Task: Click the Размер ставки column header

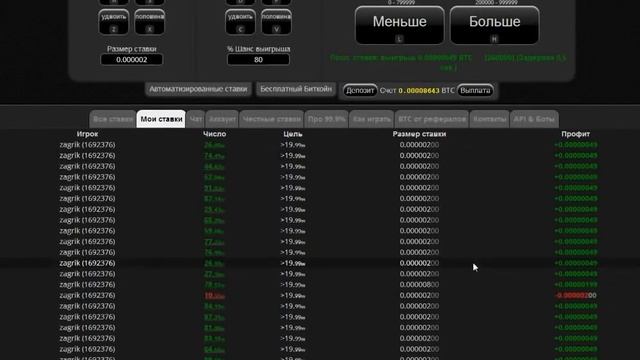Action: click(419, 134)
